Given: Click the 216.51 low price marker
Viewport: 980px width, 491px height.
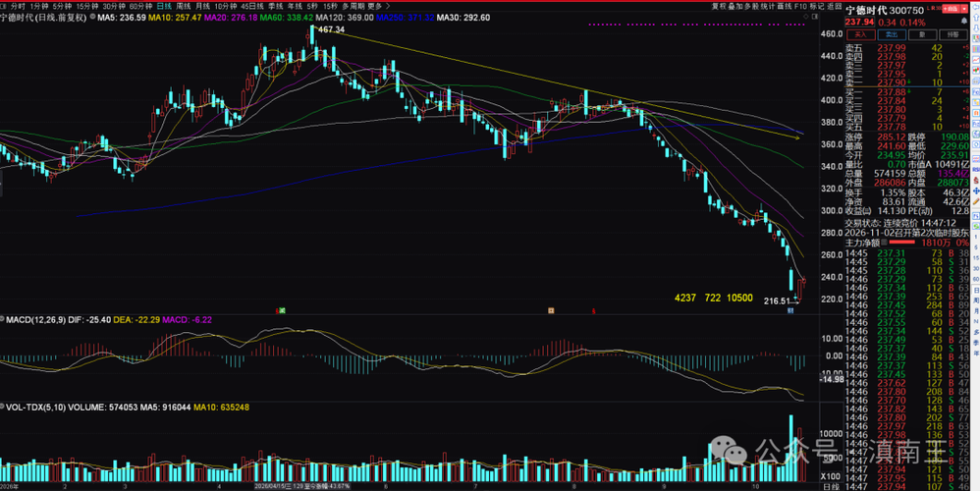Looking at the screenshot, I should (x=777, y=301).
